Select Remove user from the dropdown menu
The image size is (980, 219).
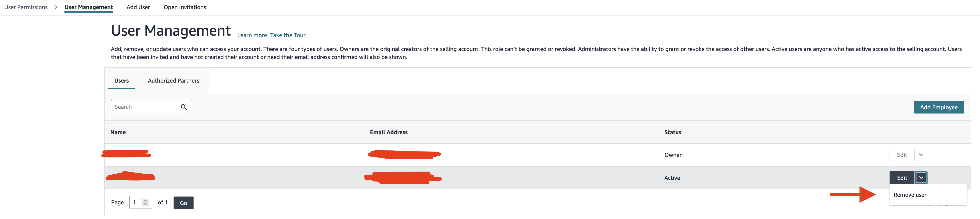pos(910,195)
